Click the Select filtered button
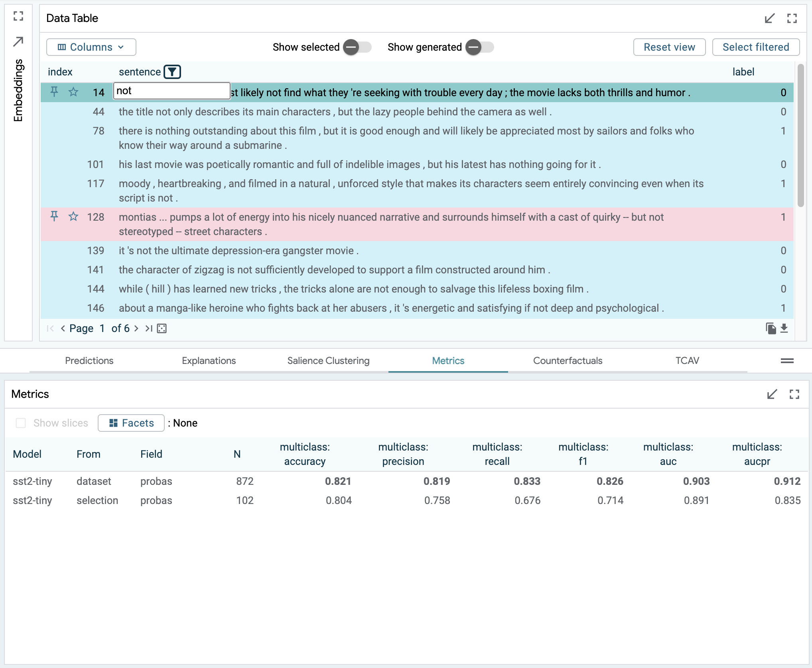Image resolution: width=812 pixels, height=668 pixels. [x=756, y=47]
